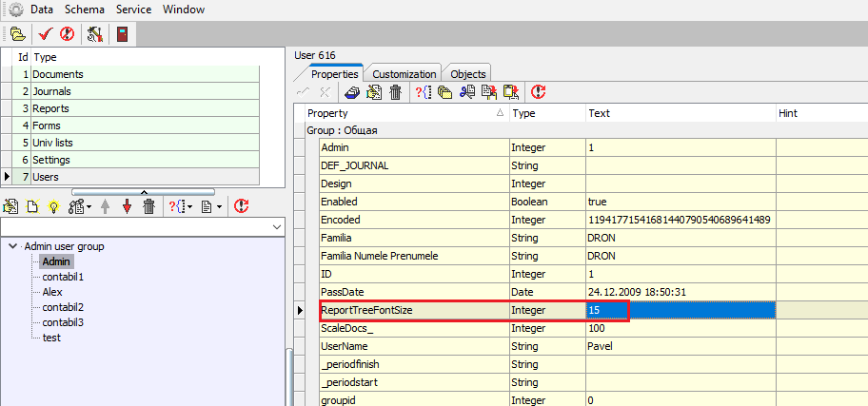The width and height of the screenshot is (868, 406).
Task: Select Alex user in the tree
Action: pos(52,292)
